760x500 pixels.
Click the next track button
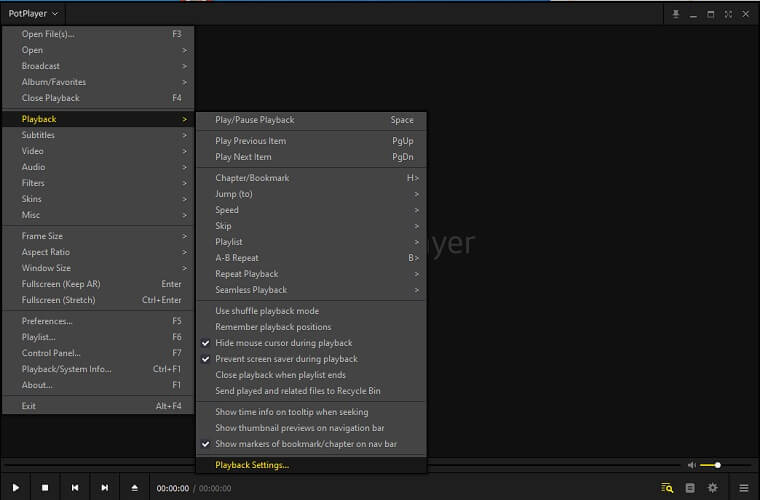pos(104,487)
